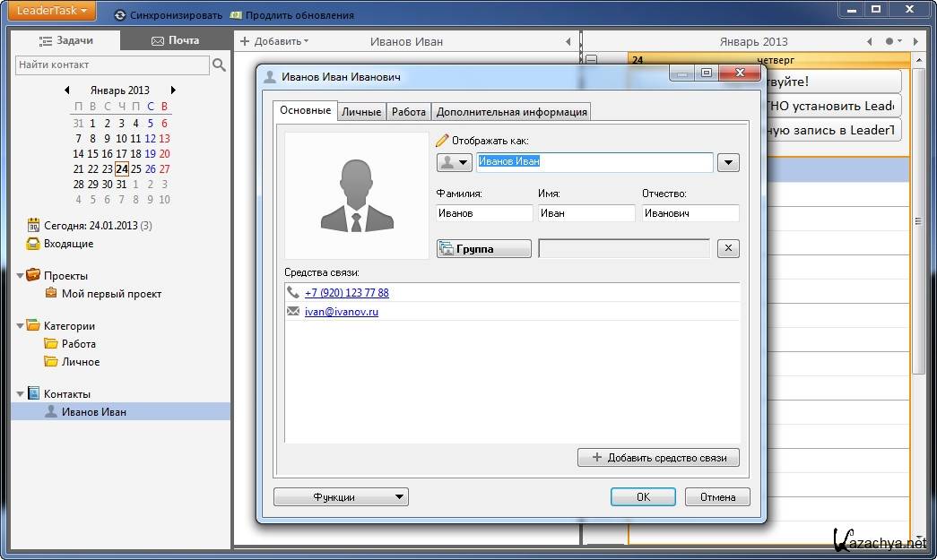Switch to the Почта tab
This screenshot has width=937, height=560.
pyautogui.click(x=176, y=40)
